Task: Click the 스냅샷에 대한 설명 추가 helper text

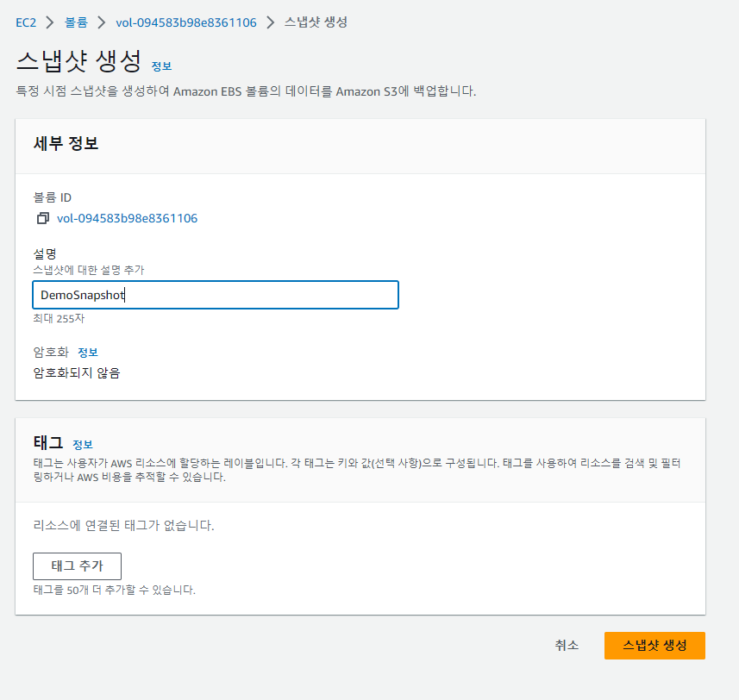Action: point(89,270)
